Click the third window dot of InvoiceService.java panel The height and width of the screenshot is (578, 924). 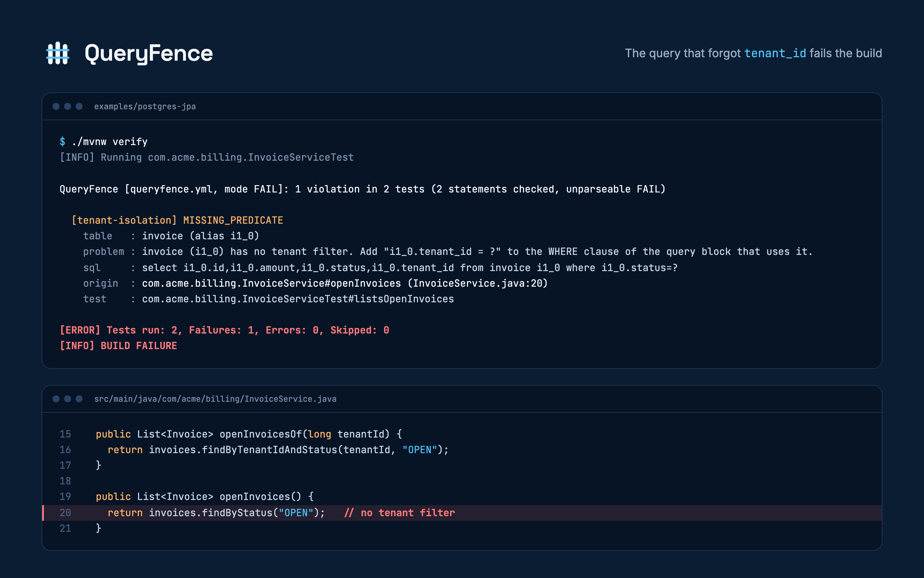[79, 399]
